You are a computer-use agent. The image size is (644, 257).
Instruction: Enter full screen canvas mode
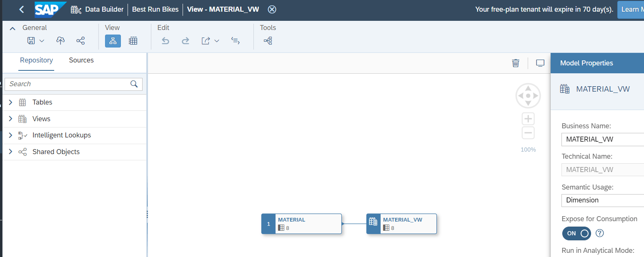click(x=540, y=62)
